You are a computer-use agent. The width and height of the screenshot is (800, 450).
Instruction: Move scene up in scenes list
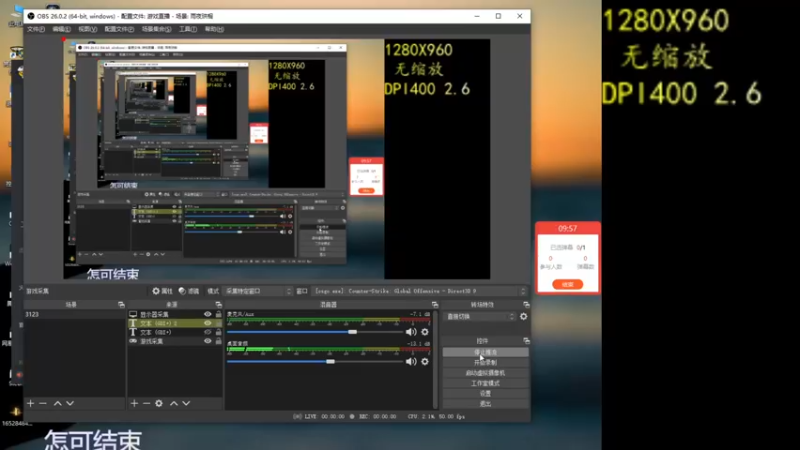[x=58, y=404]
